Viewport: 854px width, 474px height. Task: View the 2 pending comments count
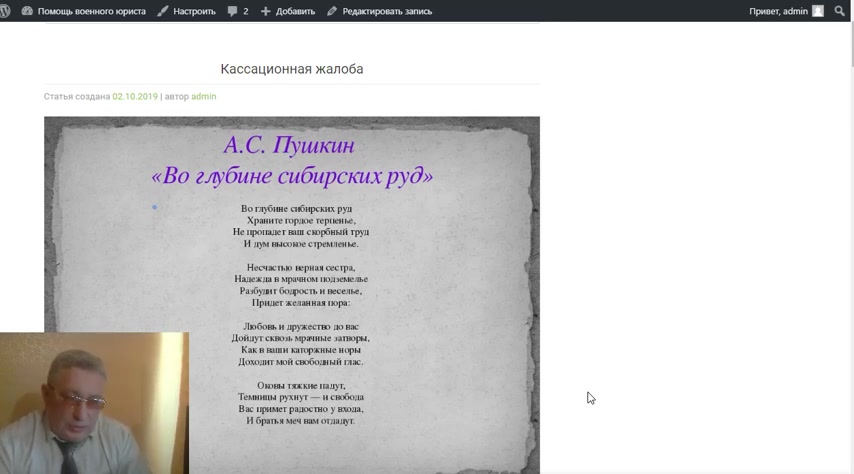click(x=246, y=11)
